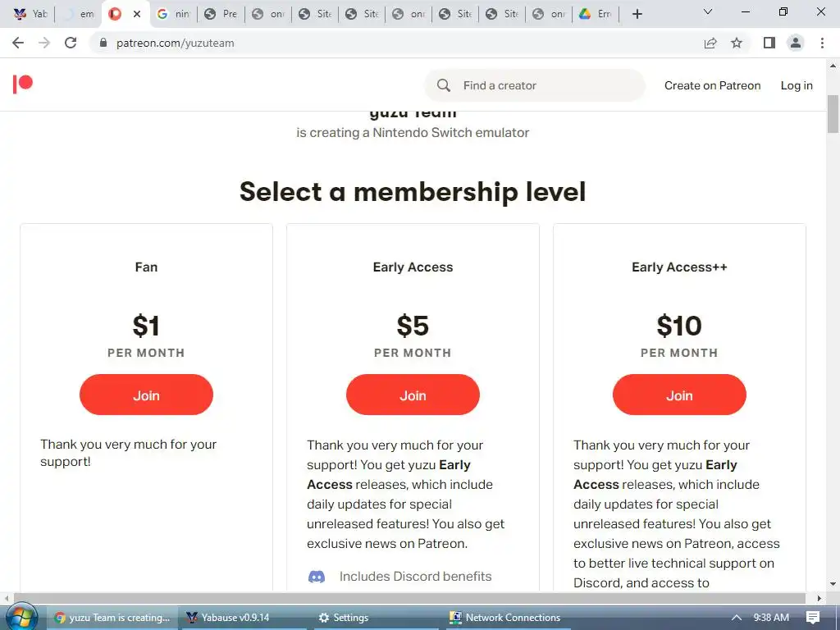The width and height of the screenshot is (840, 630).
Task: Click the share page icon
Action: 710,43
